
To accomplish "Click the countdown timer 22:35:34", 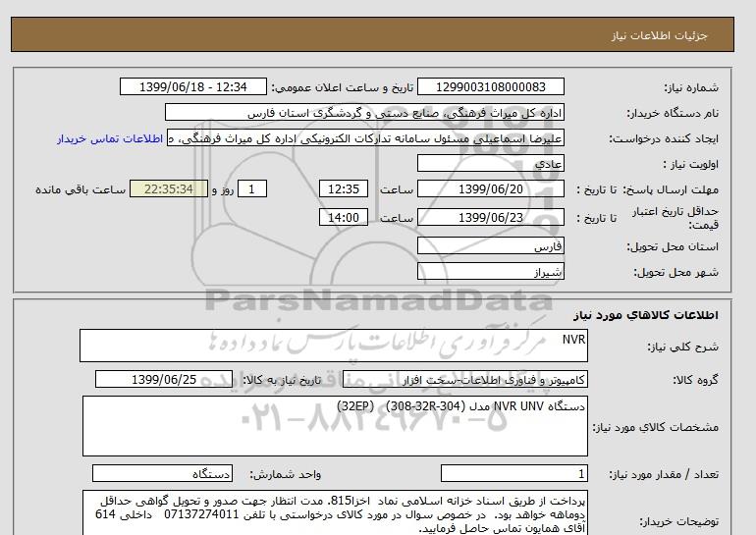I will click(x=169, y=188).
